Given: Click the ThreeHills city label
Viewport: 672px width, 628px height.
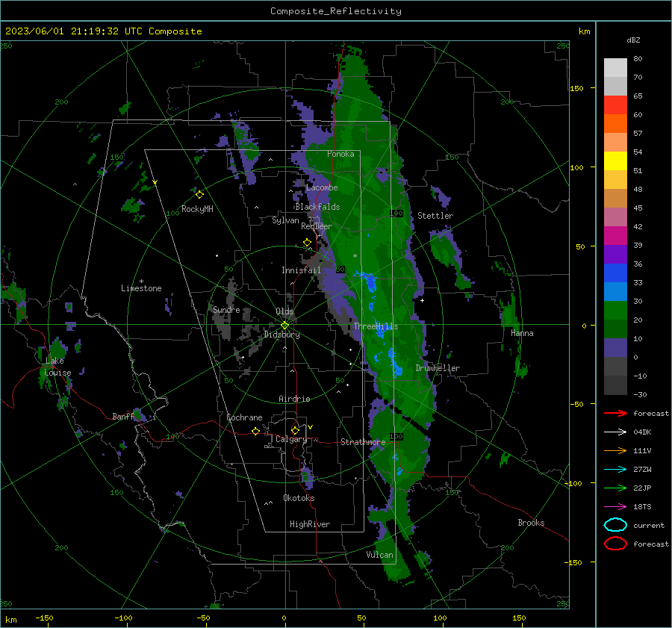Looking at the screenshot, I should (376, 326).
